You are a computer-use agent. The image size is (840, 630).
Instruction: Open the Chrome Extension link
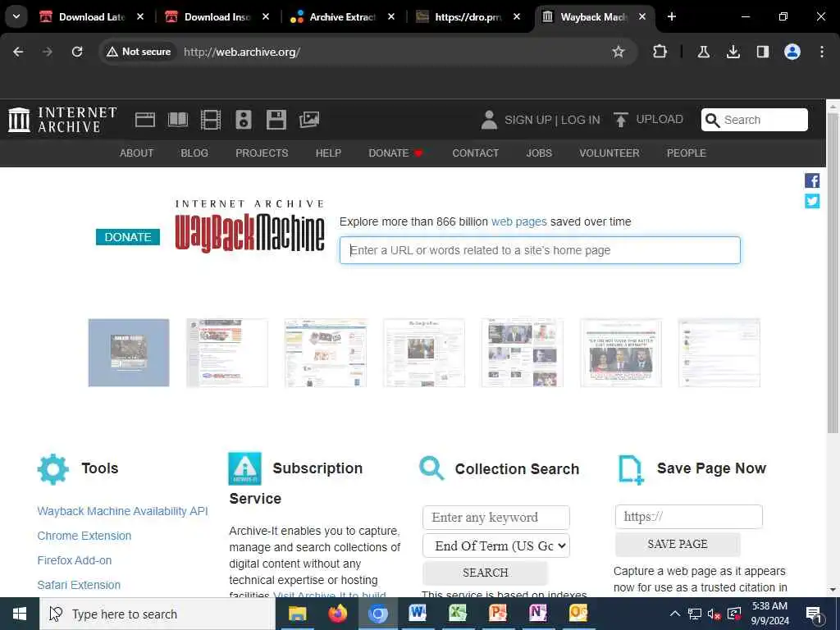click(x=84, y=536)
